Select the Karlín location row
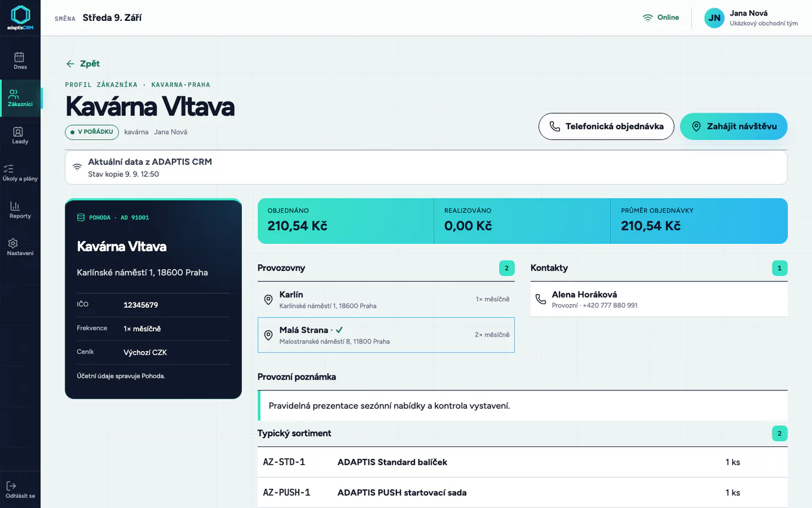This screenshot has width=812, height=508. [386, 299]
